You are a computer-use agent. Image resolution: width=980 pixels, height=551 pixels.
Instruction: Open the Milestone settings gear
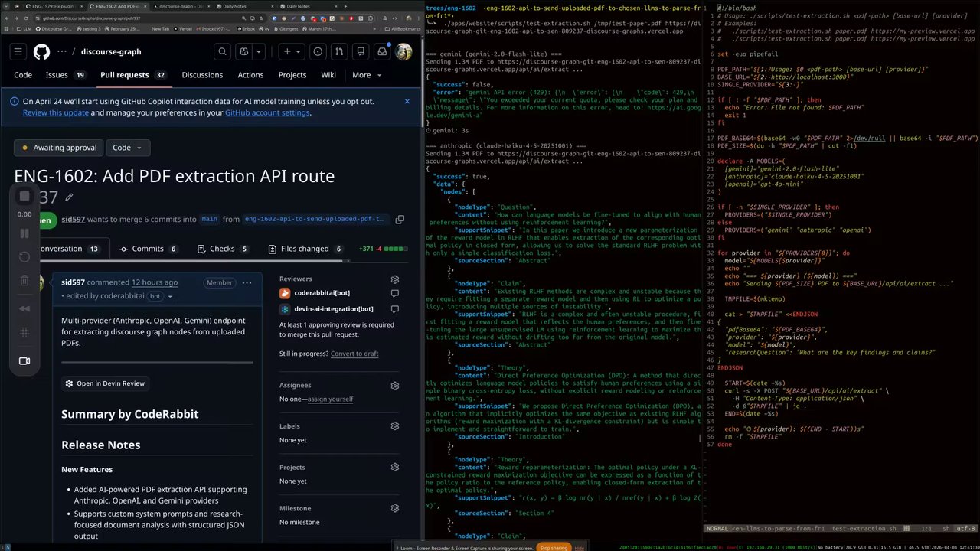395,508
